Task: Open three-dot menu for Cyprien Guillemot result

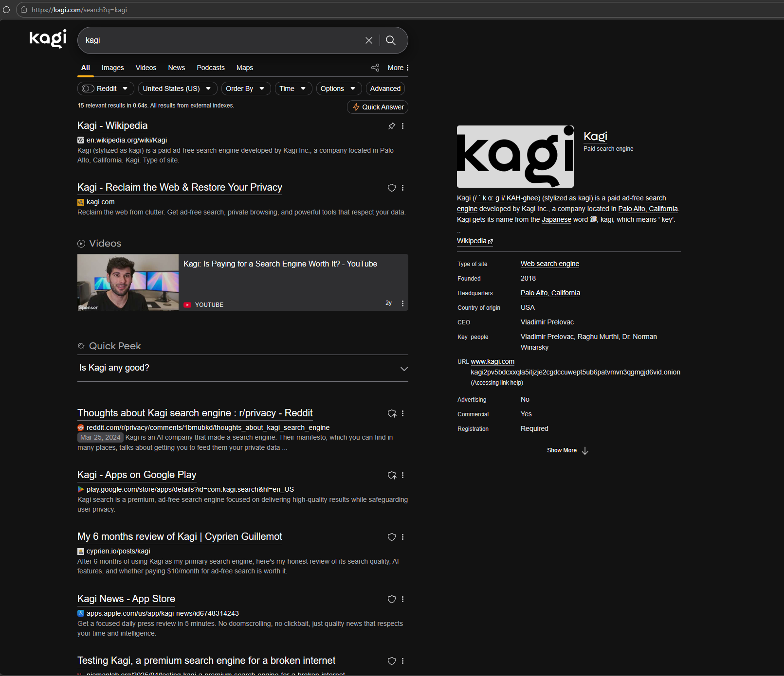Action: click(x=402, y=537)
